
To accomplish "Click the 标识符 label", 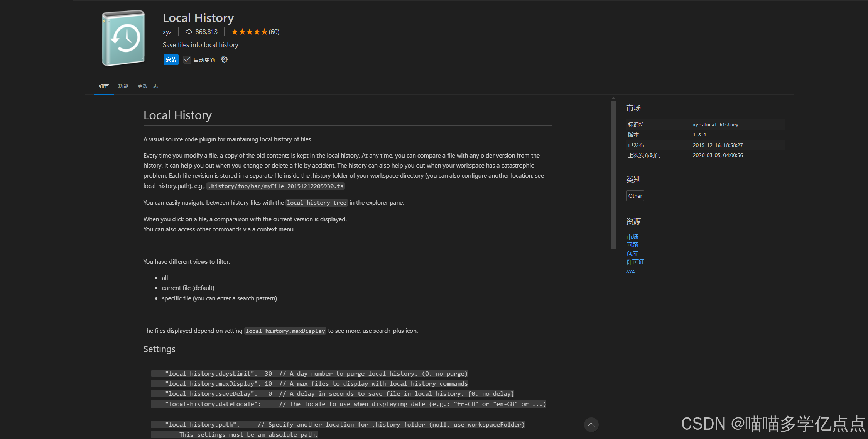I will point(636,125).
